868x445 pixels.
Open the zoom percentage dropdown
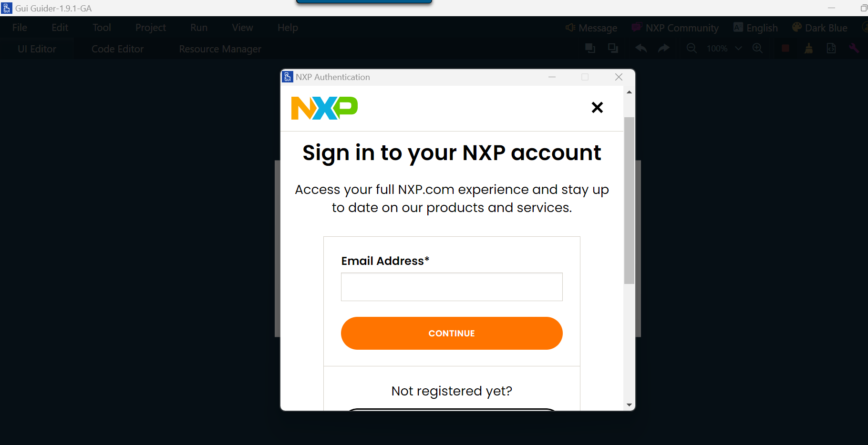tap(739, 48)
